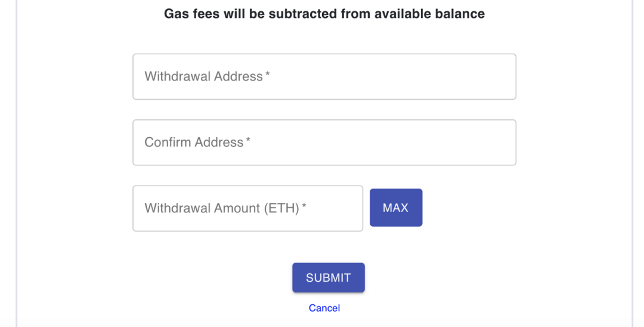
Task: Submit the withdrawal form
Action: 328,277
